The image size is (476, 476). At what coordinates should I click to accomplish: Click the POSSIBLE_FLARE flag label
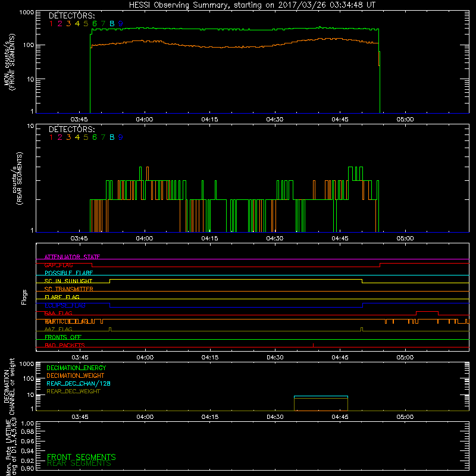[68, 273]
